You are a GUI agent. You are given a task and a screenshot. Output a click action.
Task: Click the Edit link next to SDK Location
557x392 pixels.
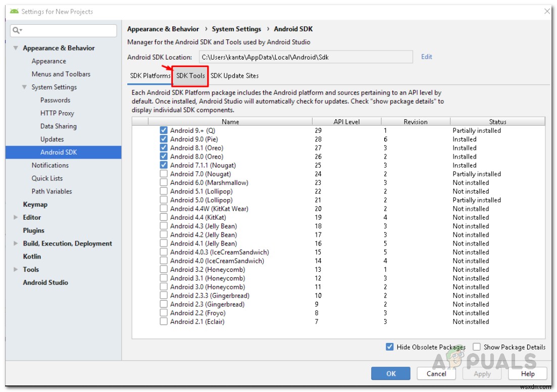[x=427, y=57]
